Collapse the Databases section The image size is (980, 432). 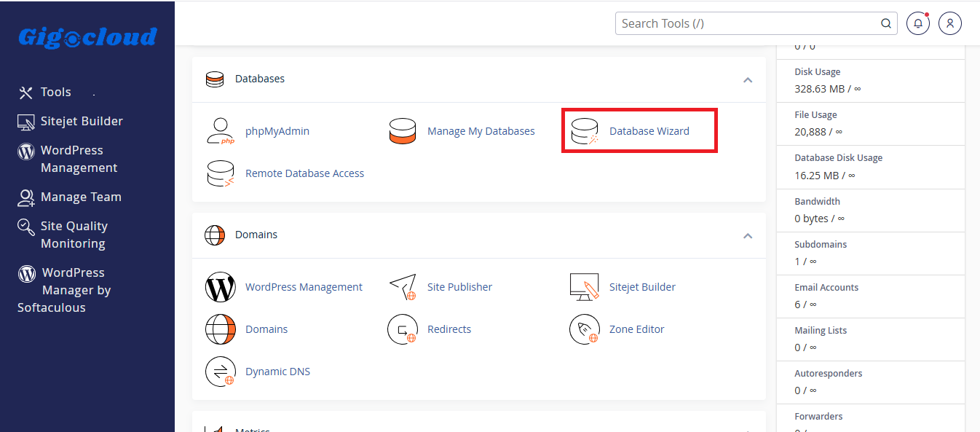click(748, 79)
